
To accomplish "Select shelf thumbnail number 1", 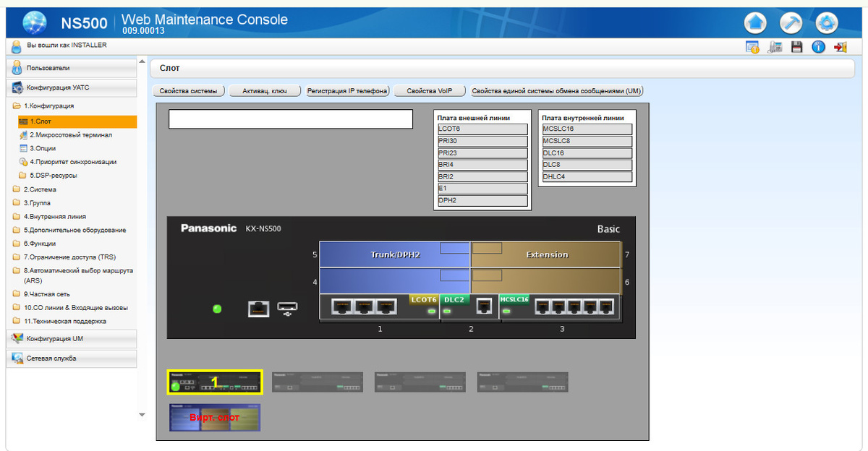I will 214,382.
